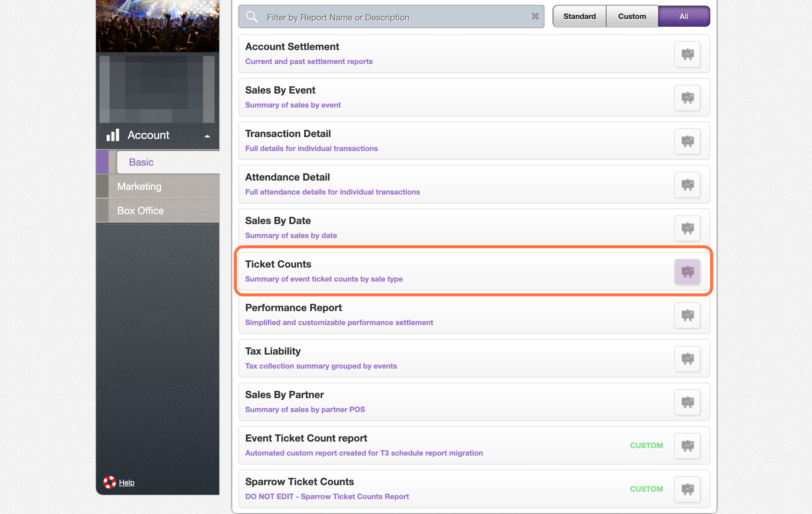Click the Attendance Detail title
The height and width of the screenshot is (514, 812).
pyautogui.click(x=287, y=177)
